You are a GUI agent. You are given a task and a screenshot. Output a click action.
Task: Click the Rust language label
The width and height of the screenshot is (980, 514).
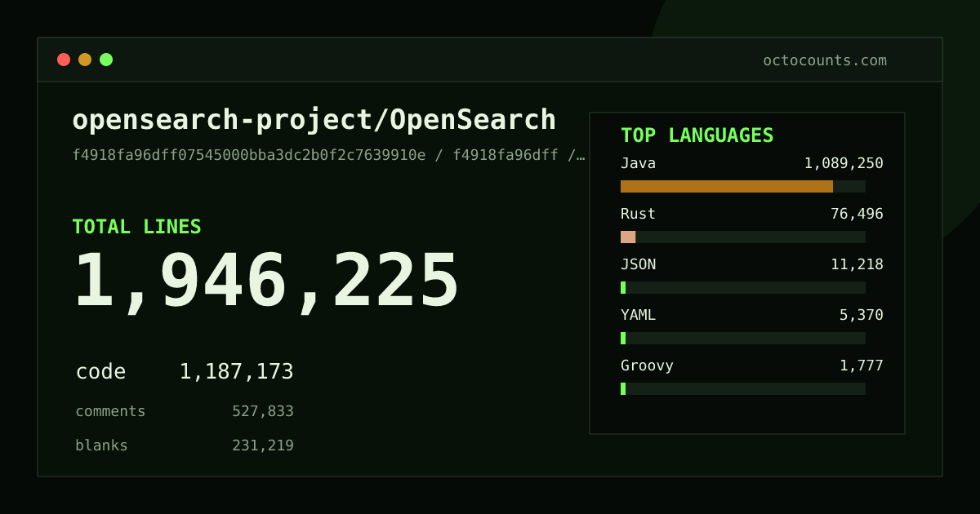click(638, 214)
